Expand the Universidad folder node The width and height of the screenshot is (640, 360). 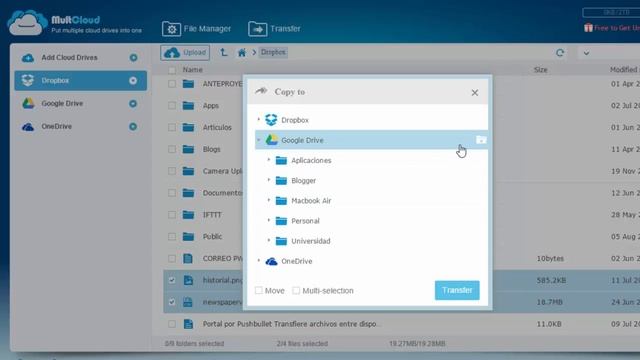269,241
